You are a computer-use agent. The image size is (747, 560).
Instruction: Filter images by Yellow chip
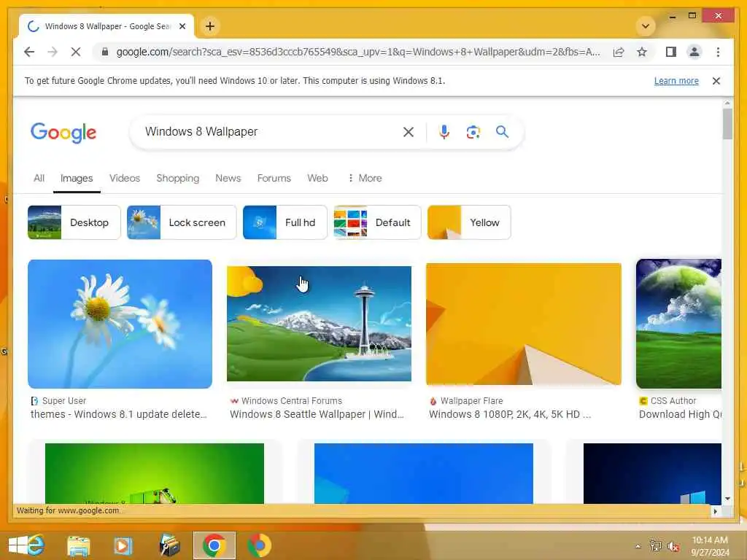[x=469, y=222]
